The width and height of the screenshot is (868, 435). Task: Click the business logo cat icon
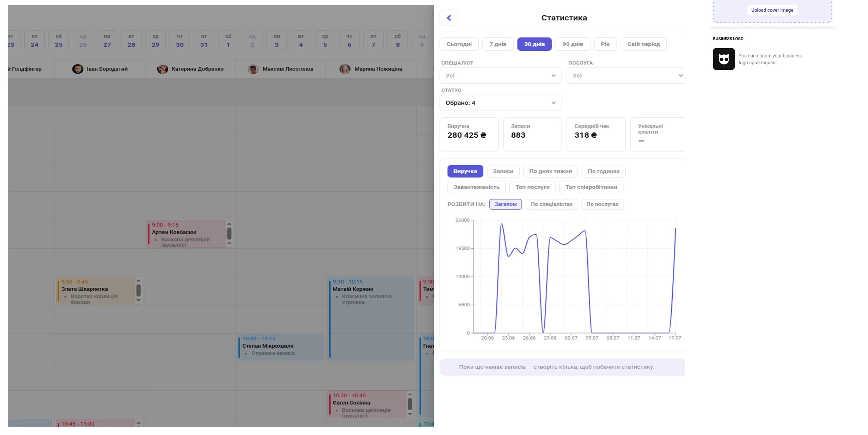click(x=723, y=59)
